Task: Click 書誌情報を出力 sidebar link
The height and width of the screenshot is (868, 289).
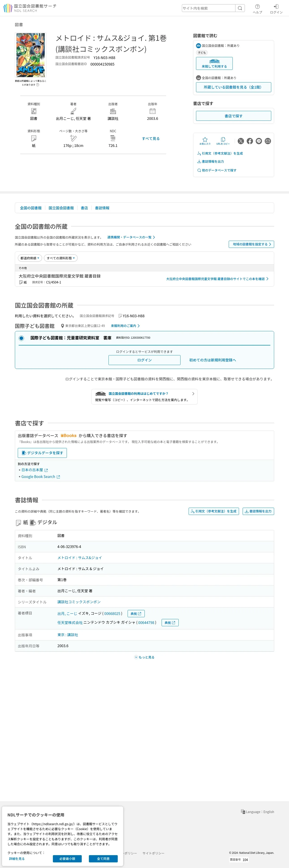Action: (x=211, y=161)
